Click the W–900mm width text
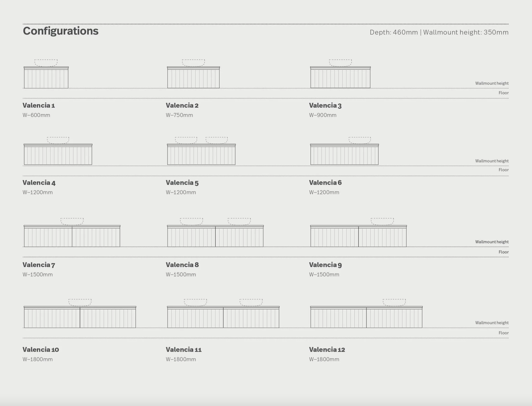Viewport: 532px width, 406px height. pyautogui.click(x=322, y=115)
